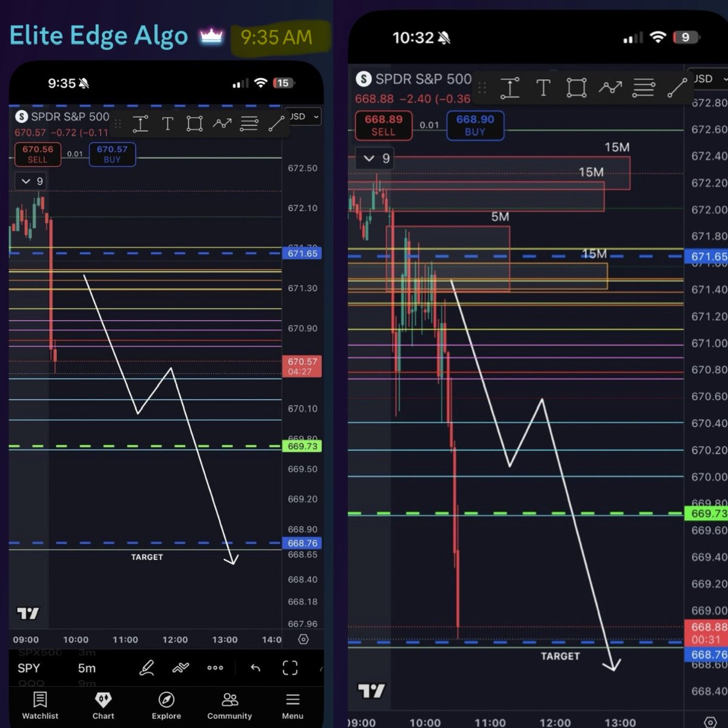Open chart settings gear in 9:35 chart
Viewport: 728px width, 728px height.
(303, 639)
